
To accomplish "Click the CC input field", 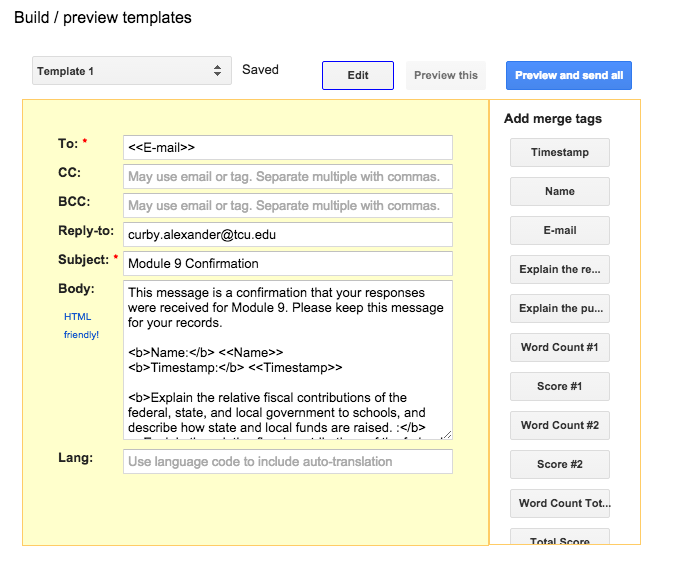I will pyautogui.click(x=288, y=176).
